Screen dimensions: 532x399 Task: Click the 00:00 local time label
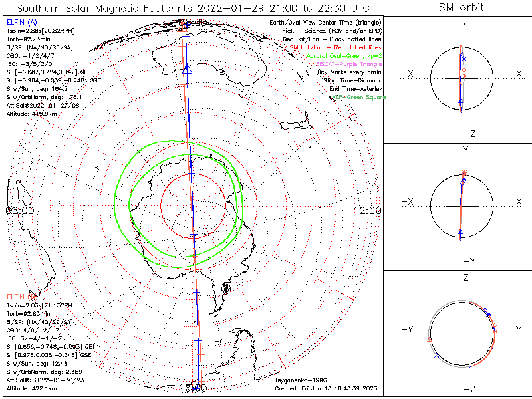point(19,210)
